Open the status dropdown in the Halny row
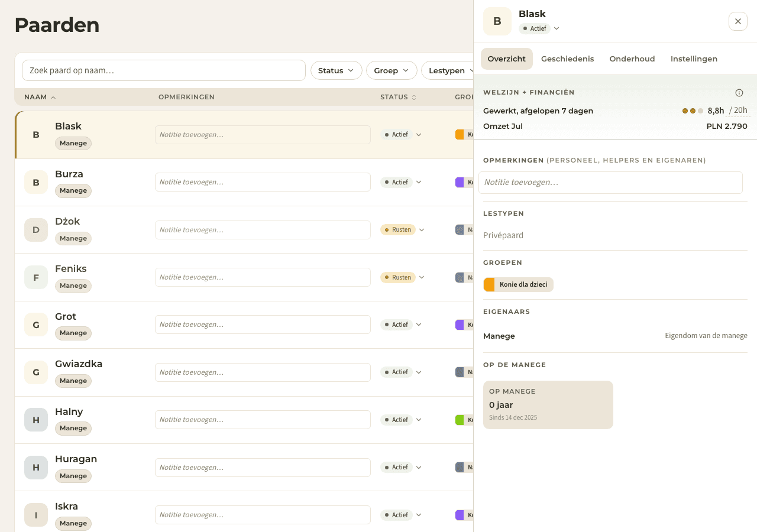 point(401,420)
